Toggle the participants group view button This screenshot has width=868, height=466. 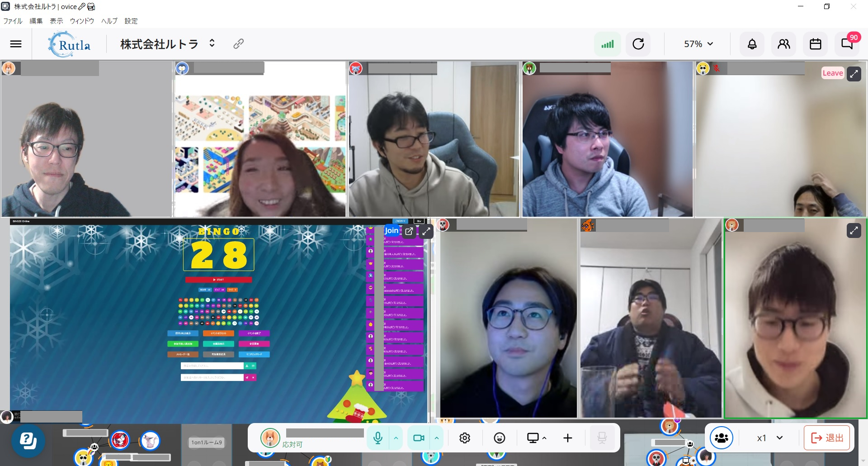(721, 438)
